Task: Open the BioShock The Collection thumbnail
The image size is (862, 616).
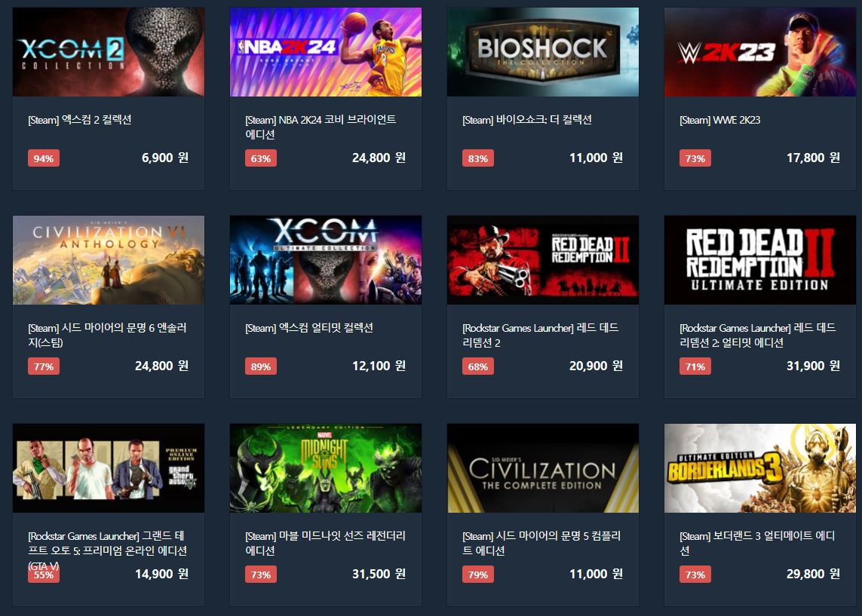Action: (542, 52)
